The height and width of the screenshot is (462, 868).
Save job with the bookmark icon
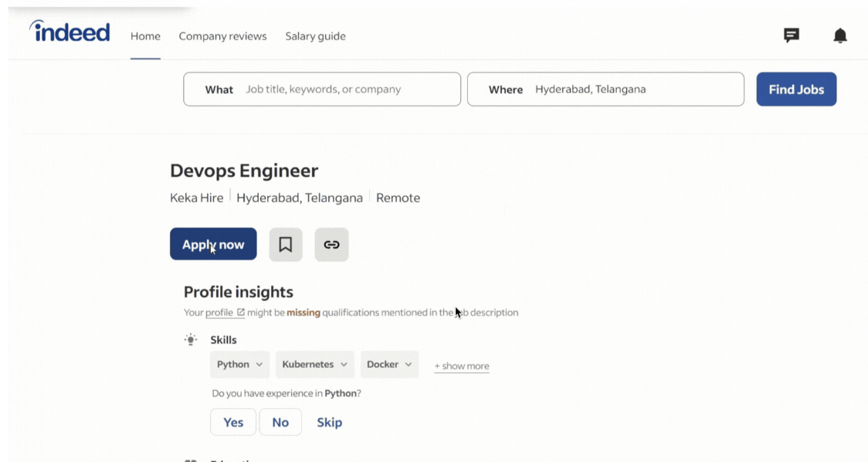pyautogui.click(x=286, y=245)
